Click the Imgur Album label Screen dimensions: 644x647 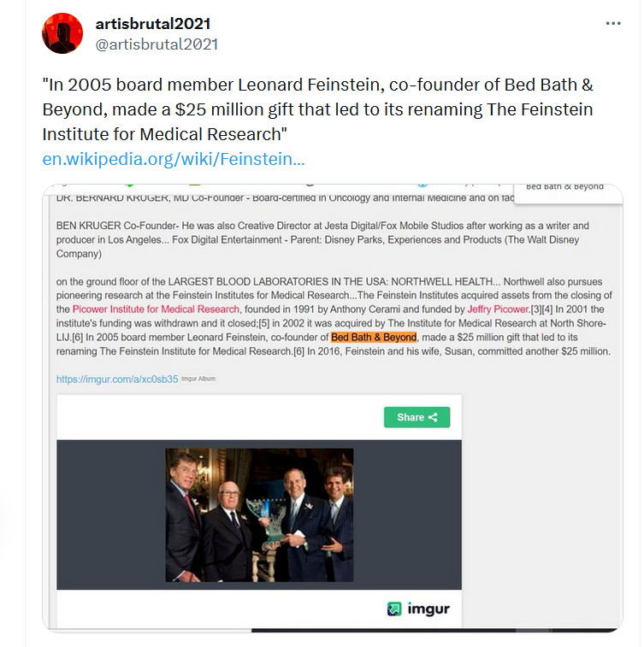[198, 379]
